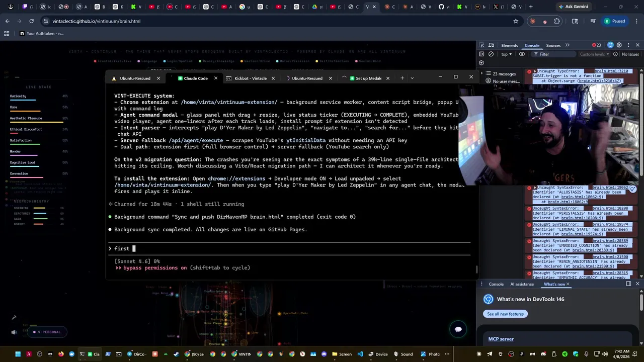The height and width of the screenshot is (362, 644).
Task: Select the DevTools inspect element picker icon
Action: (x=481, y=45)
